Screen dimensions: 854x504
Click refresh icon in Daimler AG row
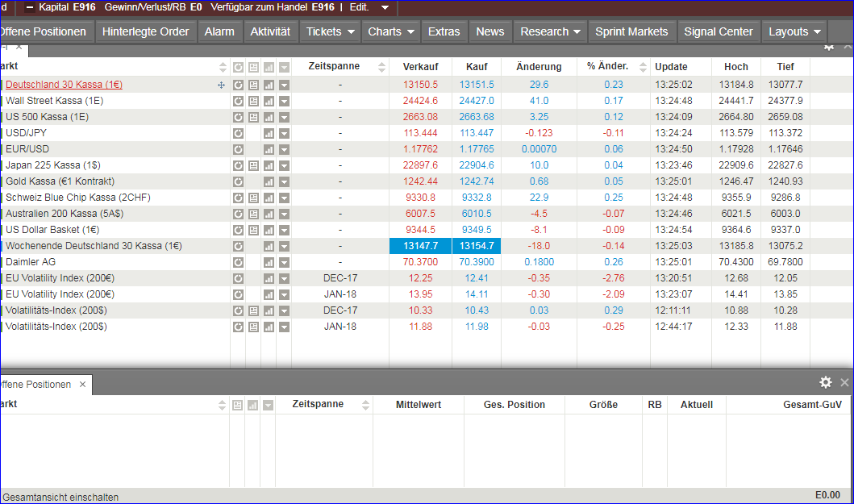tap(238, 262)
